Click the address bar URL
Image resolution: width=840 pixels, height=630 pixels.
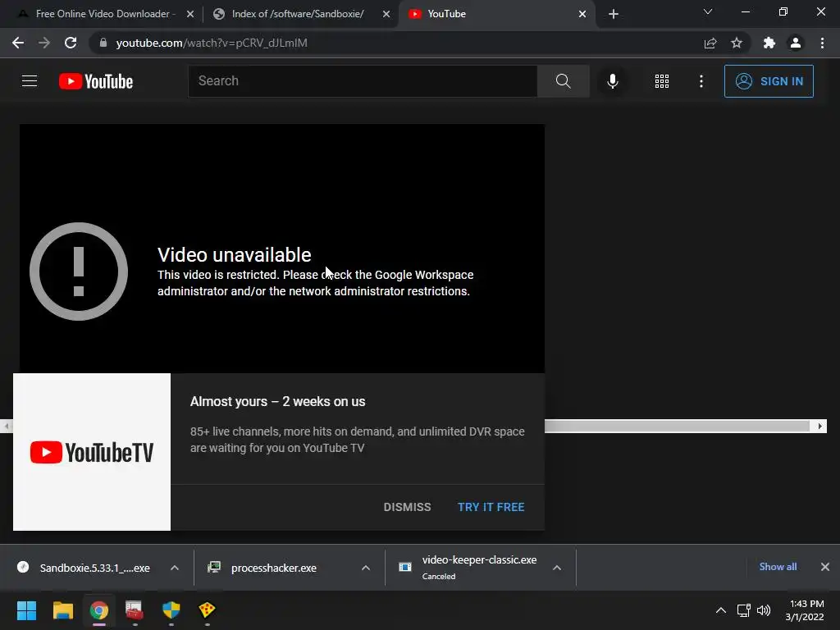(x=212, y=43)
